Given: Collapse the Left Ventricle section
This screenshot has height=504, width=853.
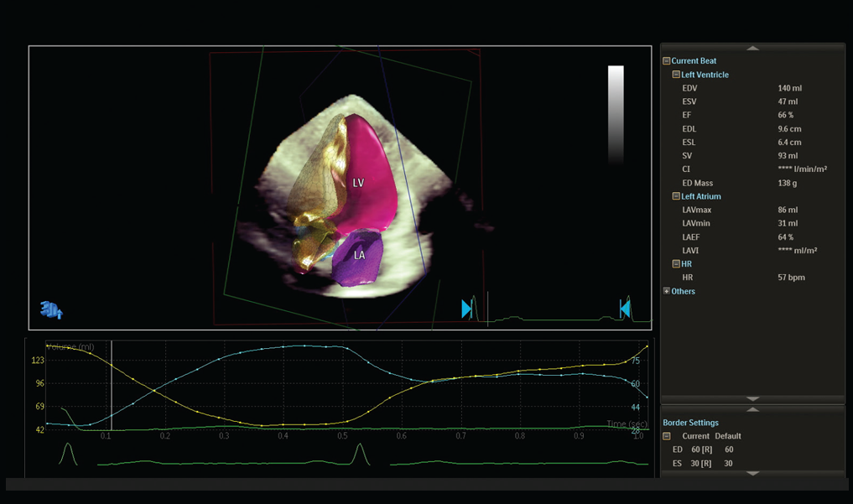Looking at the screenshot, I should point(676,75).
